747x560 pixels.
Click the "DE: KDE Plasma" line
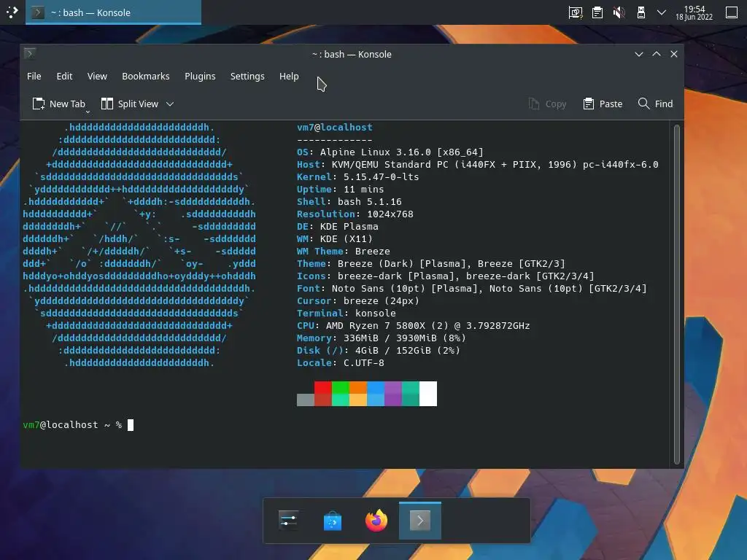point(337,226)
